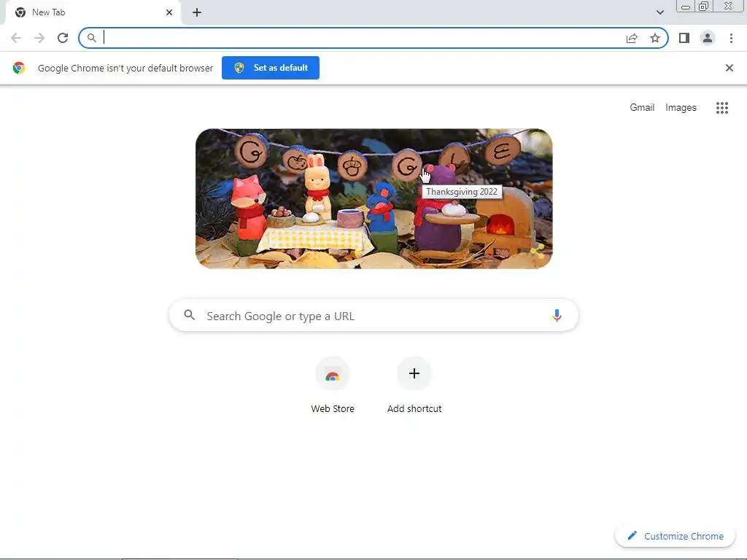Screen dimensions: 747x560
Task: Click the Thanksgiving 2022 doodle image
Action: 374,198
